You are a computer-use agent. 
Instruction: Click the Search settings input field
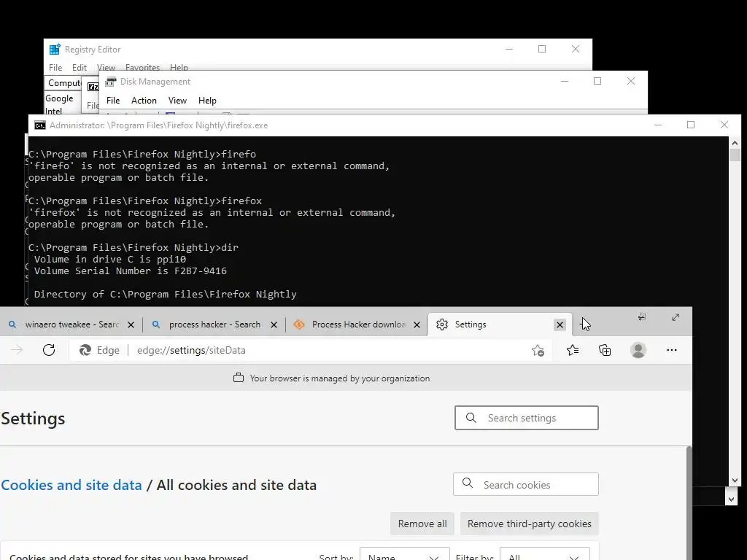point(527,418)
